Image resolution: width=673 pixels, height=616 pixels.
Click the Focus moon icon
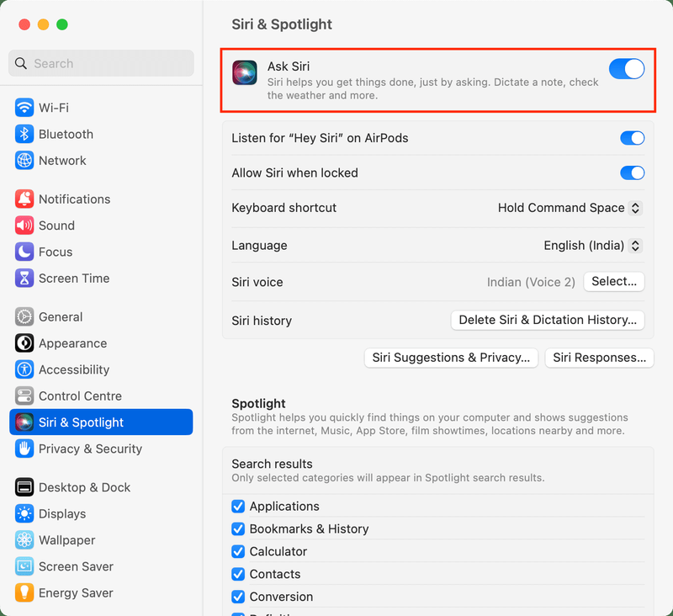24,252
